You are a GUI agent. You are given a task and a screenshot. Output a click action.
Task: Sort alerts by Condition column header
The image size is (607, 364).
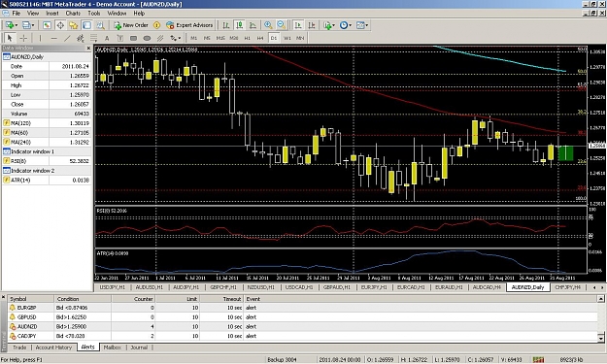point(83,299)
